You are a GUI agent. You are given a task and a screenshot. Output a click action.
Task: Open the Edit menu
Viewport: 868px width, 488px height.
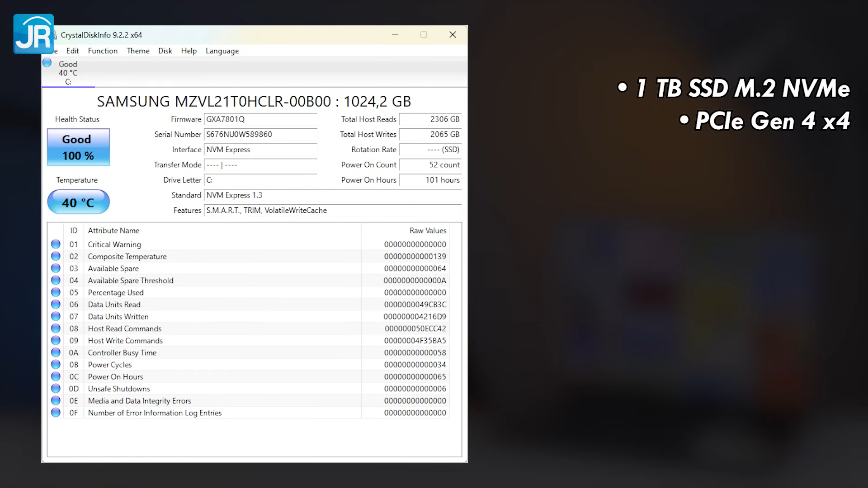[73, 51]
